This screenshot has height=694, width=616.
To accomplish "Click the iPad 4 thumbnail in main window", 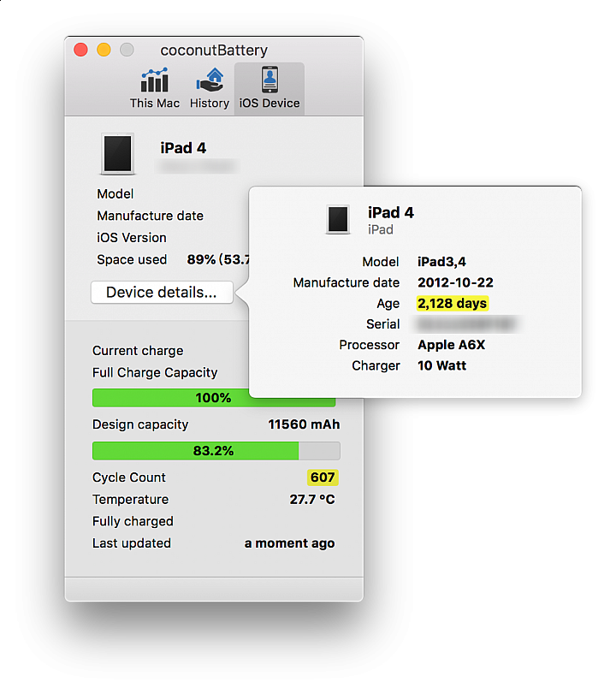I will pos(117,153).
